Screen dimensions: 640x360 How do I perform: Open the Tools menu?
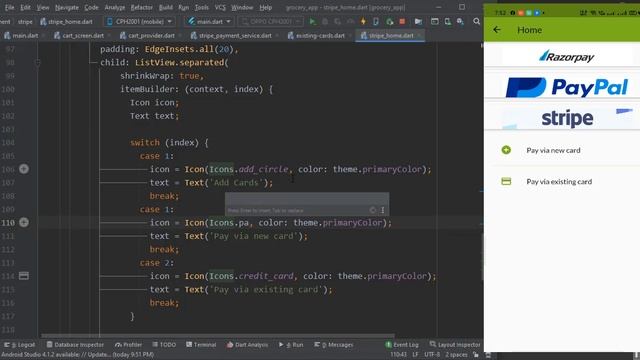202,7
